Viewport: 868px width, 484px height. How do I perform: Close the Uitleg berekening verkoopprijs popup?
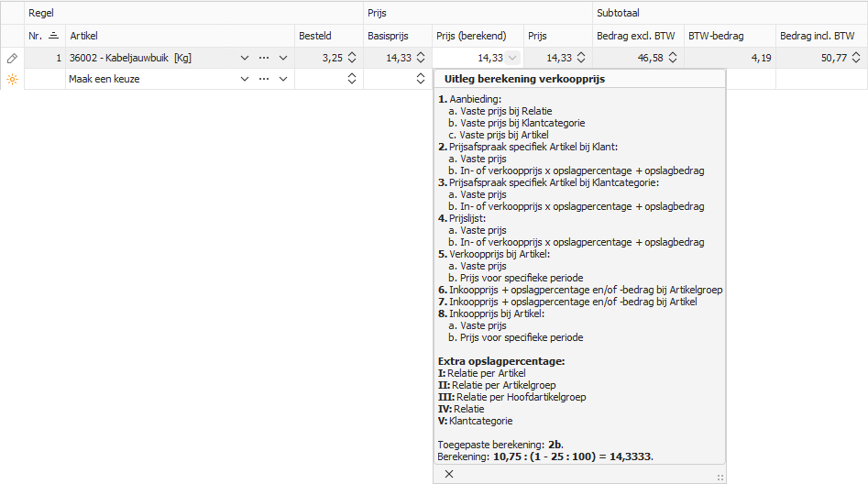pos(449,474)
